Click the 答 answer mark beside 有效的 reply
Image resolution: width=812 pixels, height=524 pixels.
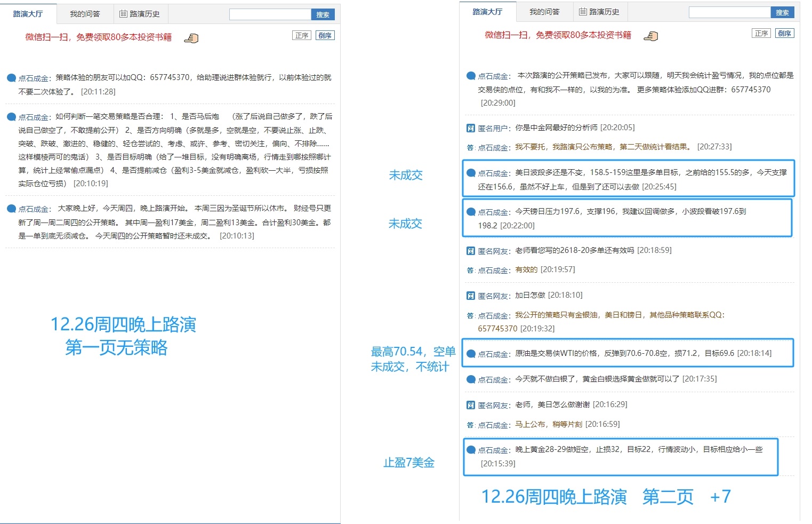[470, 271]
